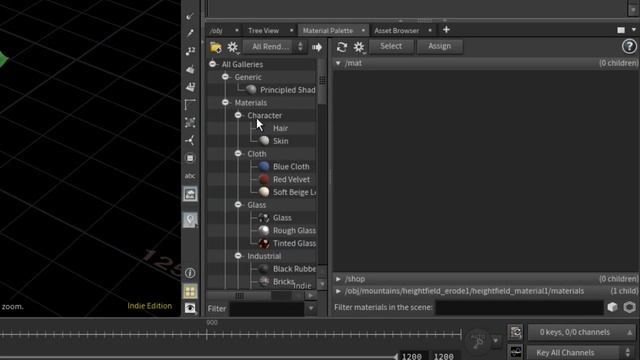
Task: Click the rounded square display option icon
Action: coord(190,158)
